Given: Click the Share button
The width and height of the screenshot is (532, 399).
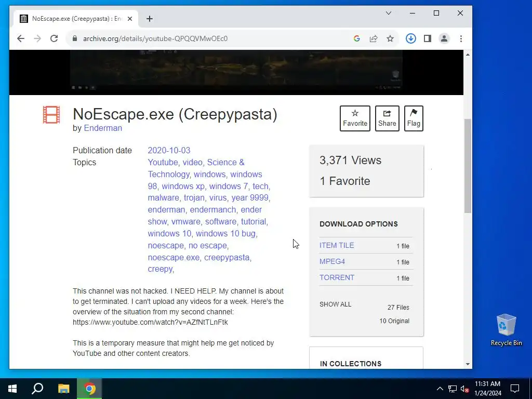Looking at the screenshot, I should [x=387, y=118].
